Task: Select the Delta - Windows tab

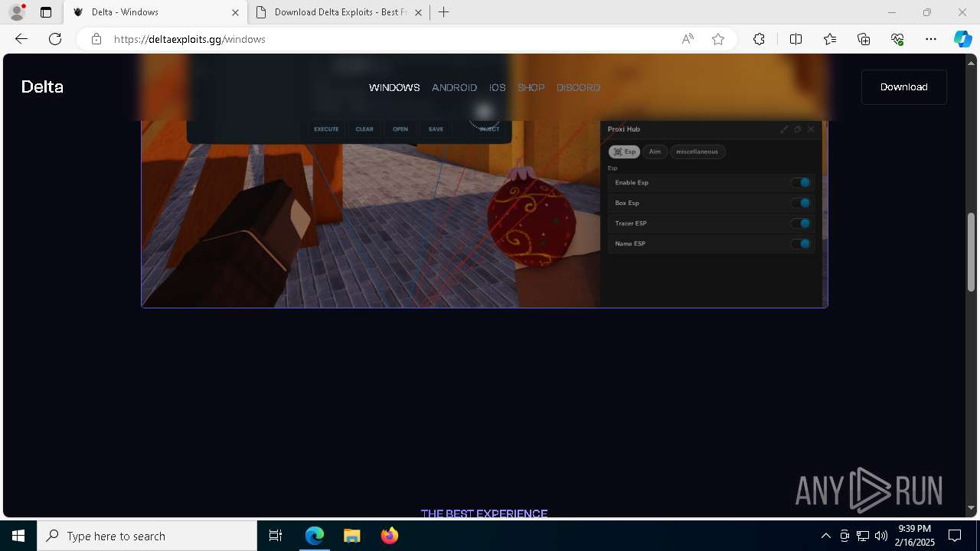Action: coord(156,12)
